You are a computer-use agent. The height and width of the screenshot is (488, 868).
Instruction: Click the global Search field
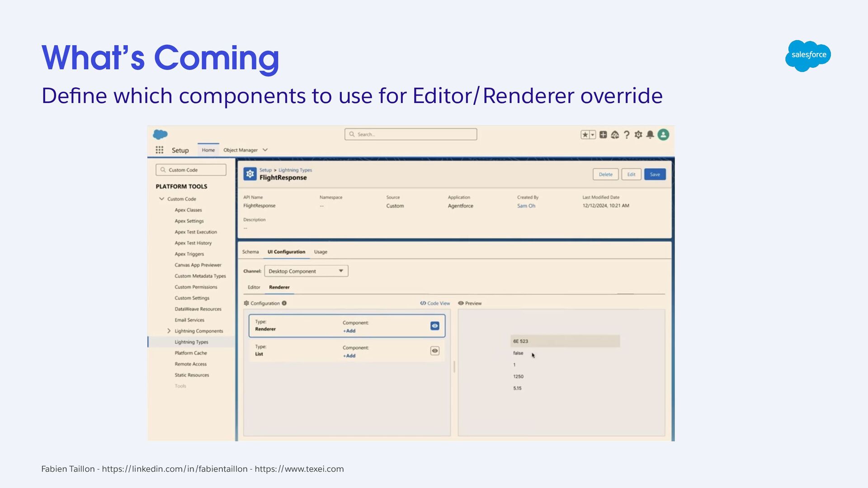coord(410,134)
